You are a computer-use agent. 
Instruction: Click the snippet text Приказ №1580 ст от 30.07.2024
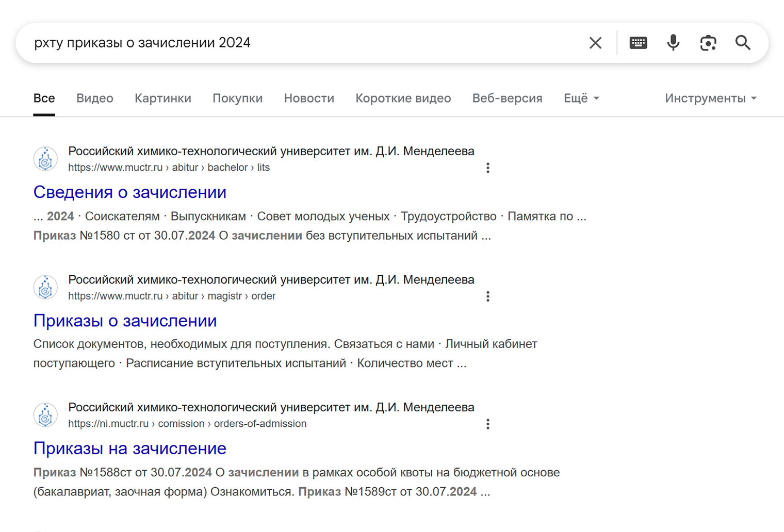point(124,236)
